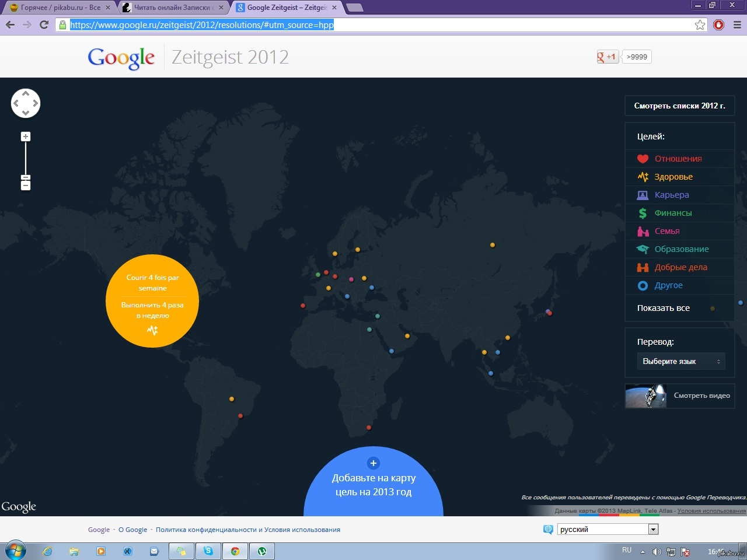Viewport: 747px width, 560px height.
Task: Click the Other blue circle icon
Action: [643, 285]
